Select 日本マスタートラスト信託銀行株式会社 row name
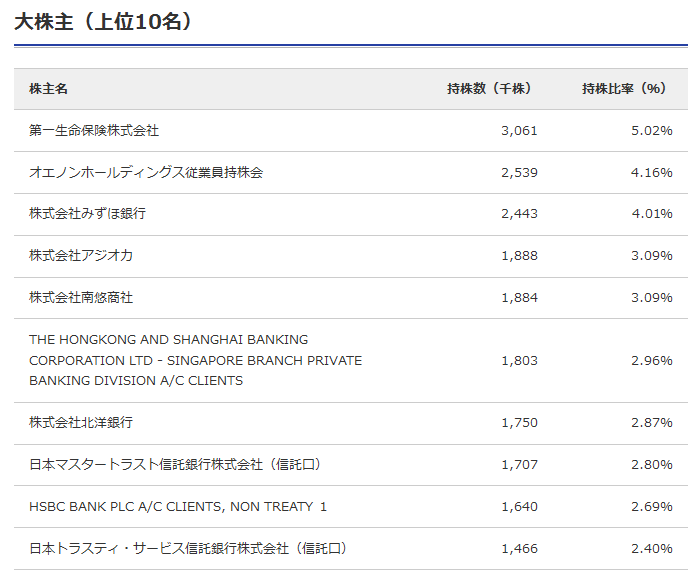Image resolution: width=698 pixels, height=586 pixels. [x=175, y=464]
